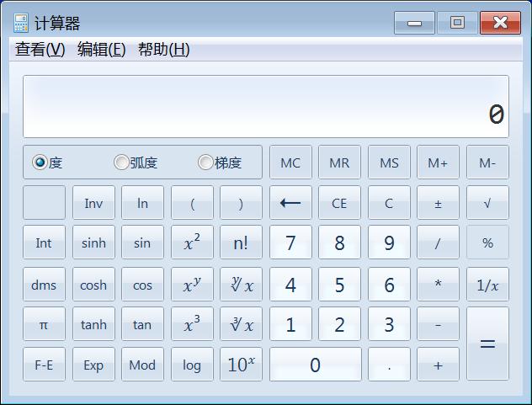Click the √ square root button
This screenshot has height=405, width=532.
(x=487, y=203)
